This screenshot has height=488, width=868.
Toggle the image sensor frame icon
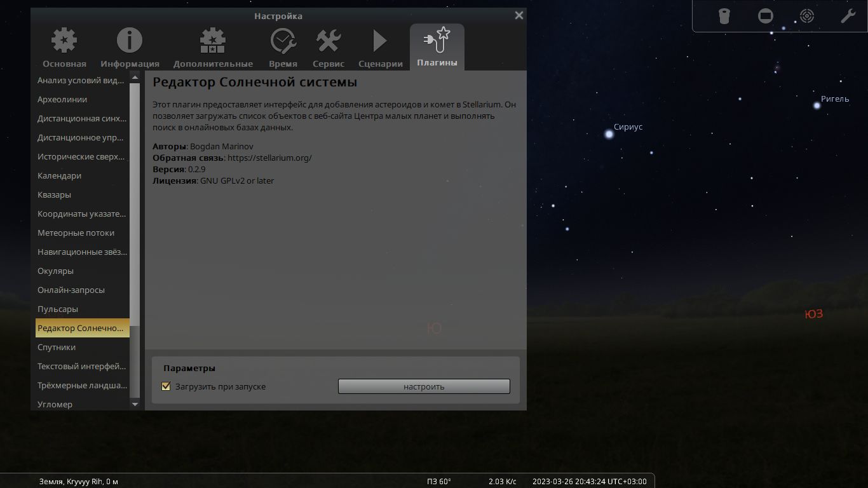point(766,16)
